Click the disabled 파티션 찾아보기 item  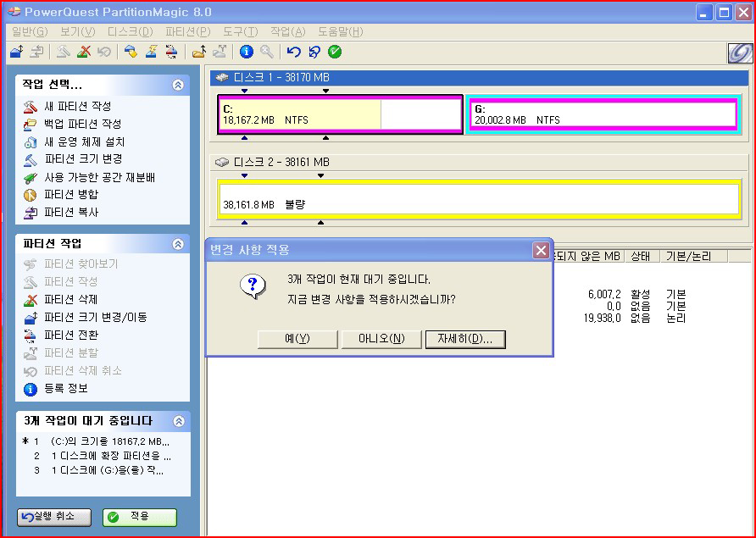point(81,263)
